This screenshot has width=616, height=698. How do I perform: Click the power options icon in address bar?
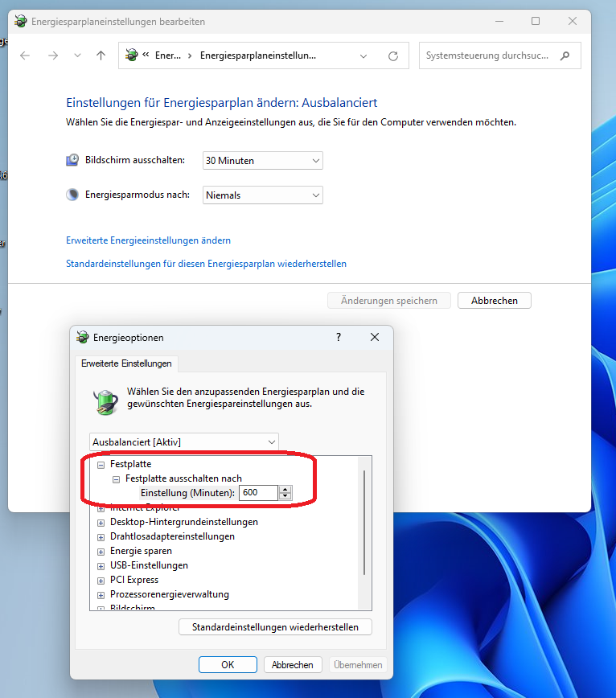tap(131, 55)
